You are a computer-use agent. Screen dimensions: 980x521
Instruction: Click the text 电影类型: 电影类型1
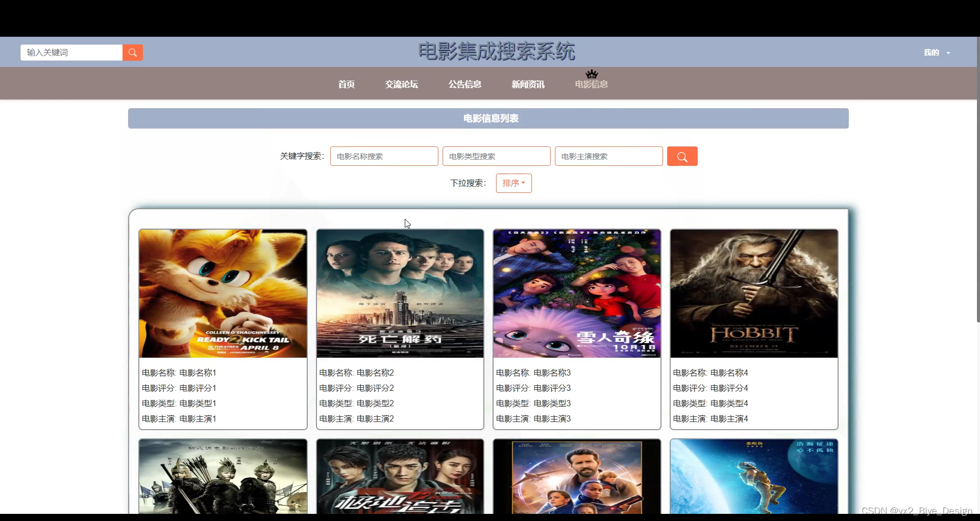click(179, 404)
